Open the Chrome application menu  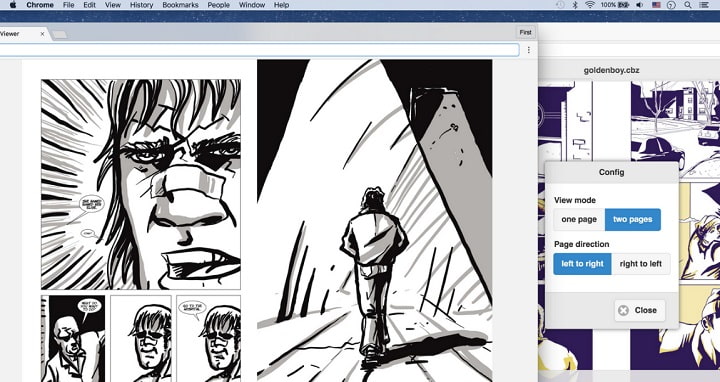pyautogui.click(x=40, y=5)
